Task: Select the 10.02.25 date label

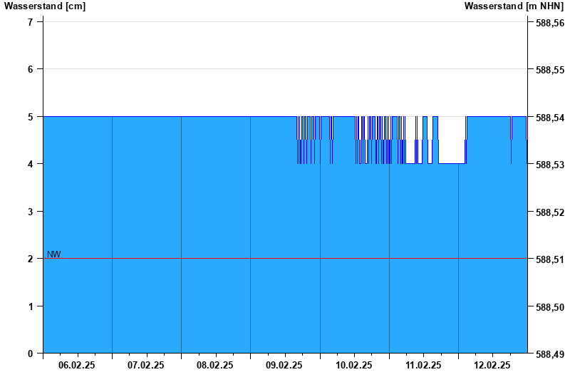Action: click(x=354, y=365)
